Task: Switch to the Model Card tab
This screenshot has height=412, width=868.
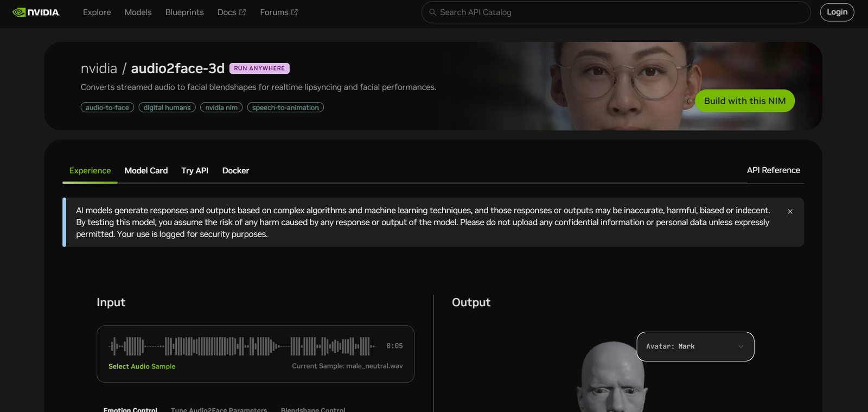Action: coord(146,170)
